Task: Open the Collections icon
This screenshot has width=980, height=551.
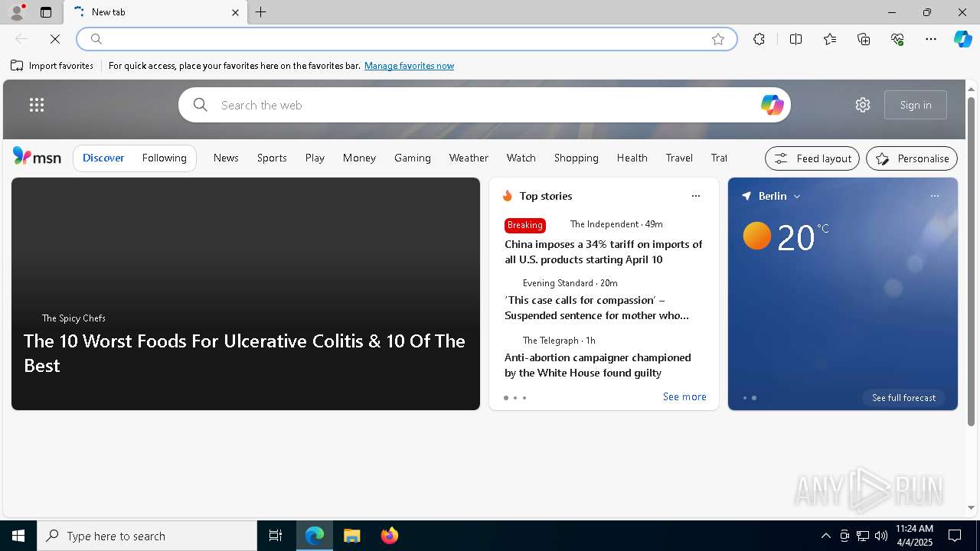Action: pos(864,39)
